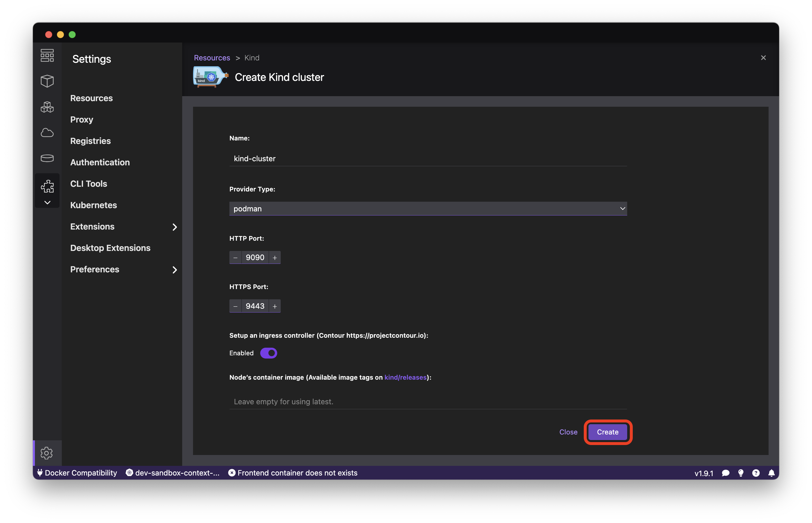The height and width of the screenshot is (523, 812).
Task: Click the Docker Compatibility status label
Action: [81, 473]
